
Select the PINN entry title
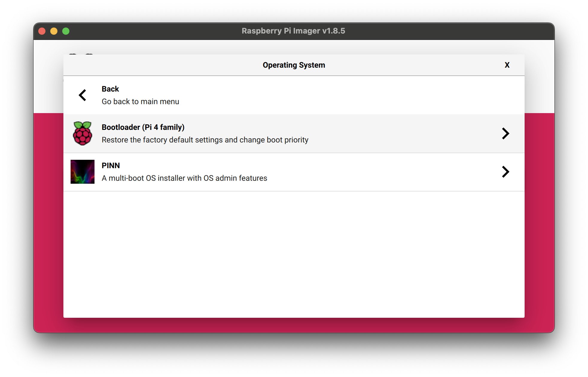[x=111, y=165]
